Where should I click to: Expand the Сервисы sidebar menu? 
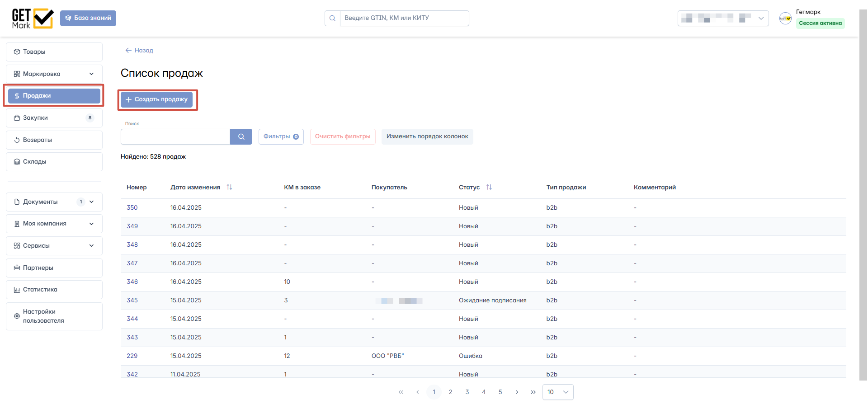pos(54,246)
